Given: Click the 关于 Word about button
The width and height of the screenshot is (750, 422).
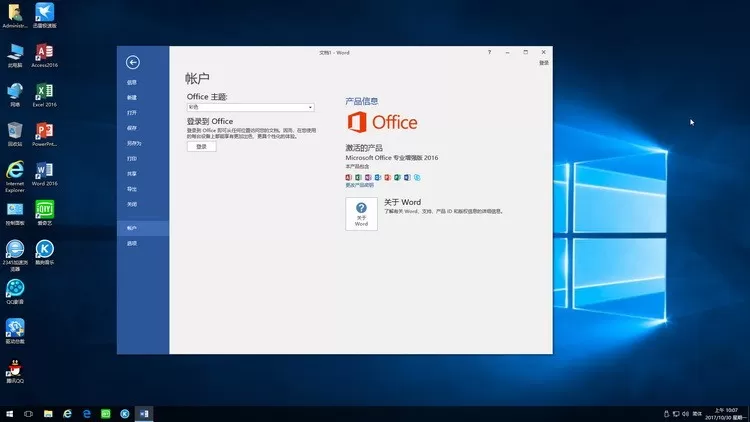Looking at the screenshot, I should pyautogui.click(x=361, y=214).
